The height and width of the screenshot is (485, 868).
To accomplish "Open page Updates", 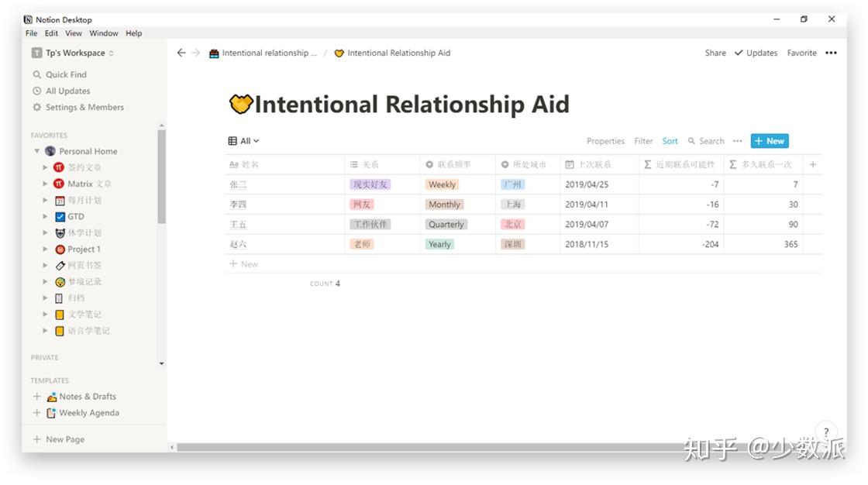I will [756, 53].
